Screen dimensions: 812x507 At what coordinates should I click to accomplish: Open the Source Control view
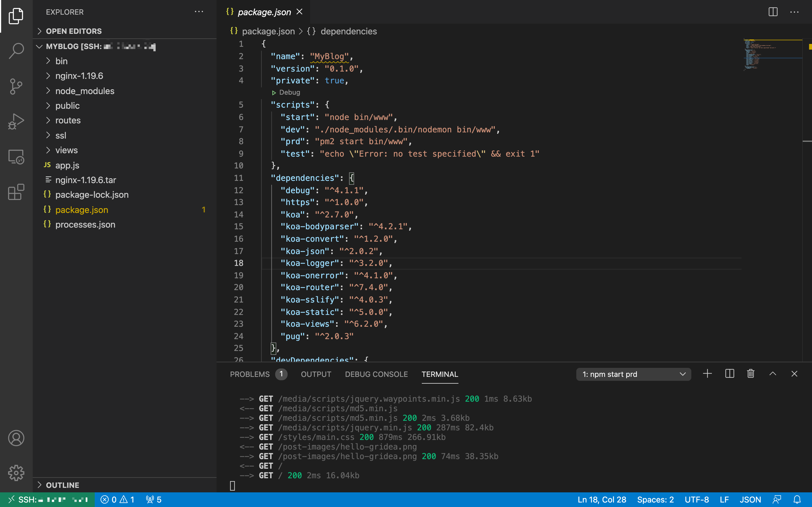click(x=16, y=86)
